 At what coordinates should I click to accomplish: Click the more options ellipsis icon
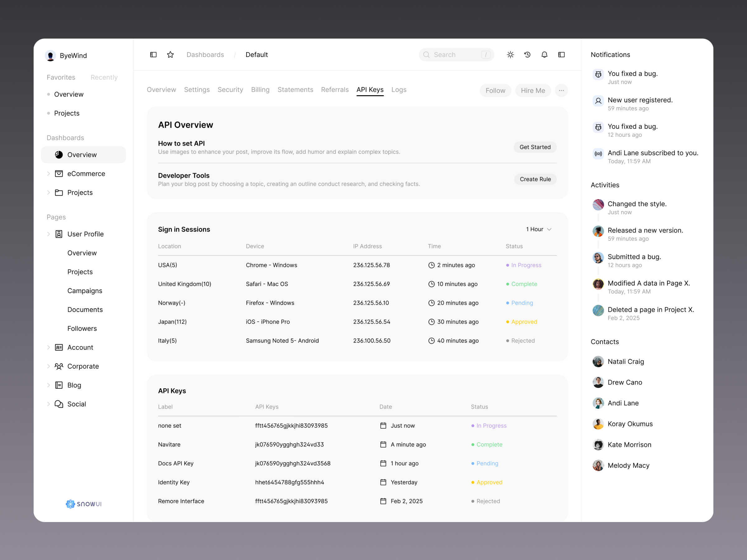[x=561, y=91]
